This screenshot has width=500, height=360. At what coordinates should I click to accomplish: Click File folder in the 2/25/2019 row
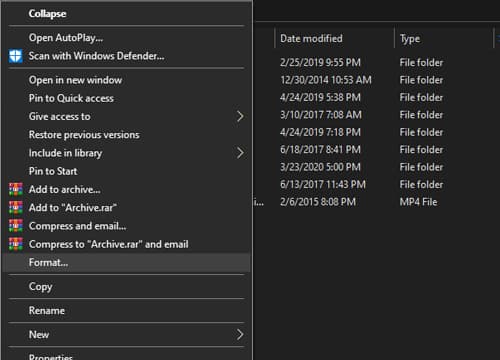click(421, 62)
